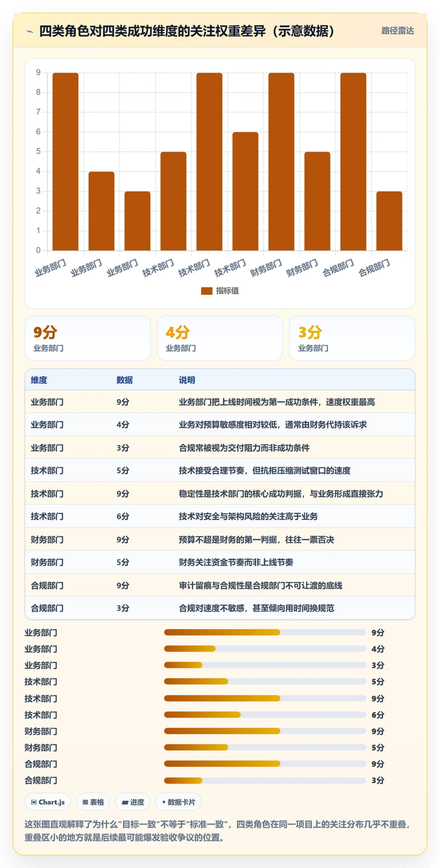Click the 数据卡片 tag
This screenshot has width=440, height=868.
pyautogui.click(x=178, y=802)
